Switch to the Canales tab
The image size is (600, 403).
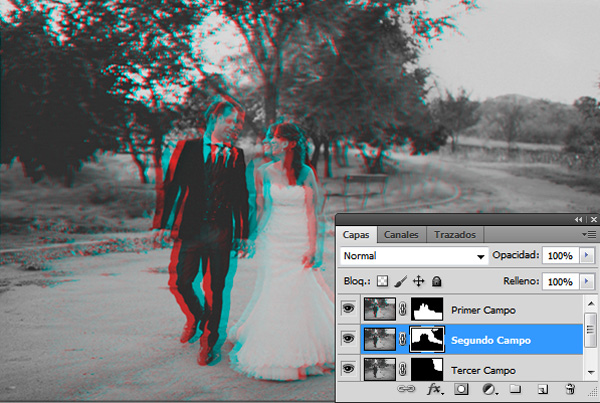(x=401, y=235)
